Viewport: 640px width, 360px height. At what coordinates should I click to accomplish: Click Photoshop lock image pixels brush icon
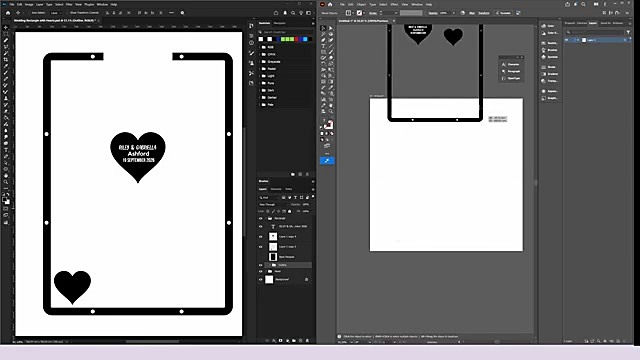[x=273, y=211]
